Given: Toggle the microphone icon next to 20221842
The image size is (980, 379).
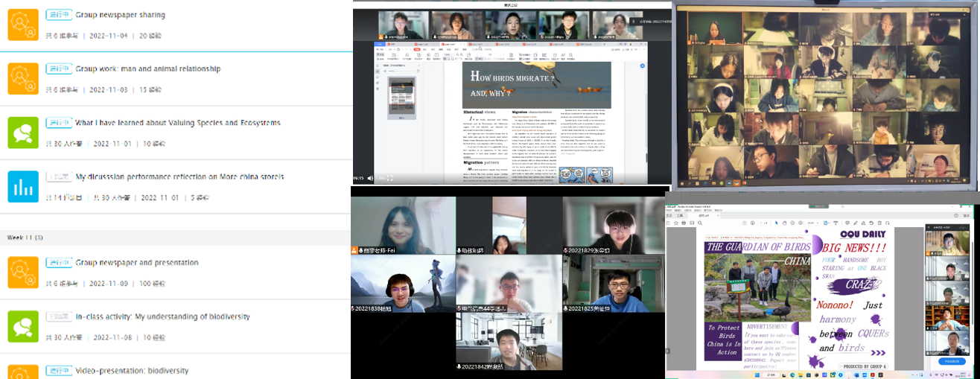Looking at the screenshot, I should point(460,366).
